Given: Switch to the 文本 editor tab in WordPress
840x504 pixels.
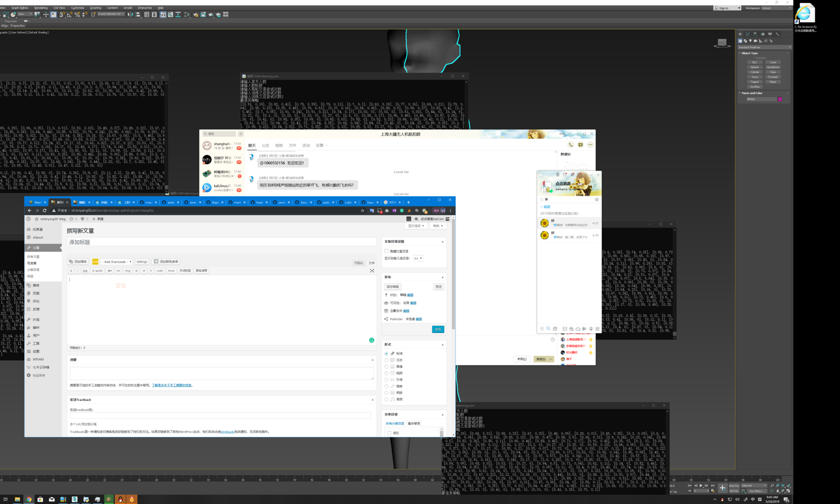Looking at the screenshot, I should coord(372,263).
